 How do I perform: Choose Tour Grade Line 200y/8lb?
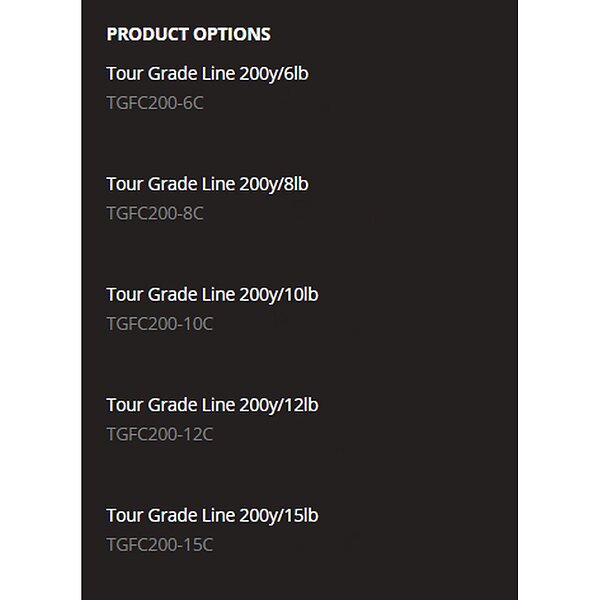coord(207,184)
